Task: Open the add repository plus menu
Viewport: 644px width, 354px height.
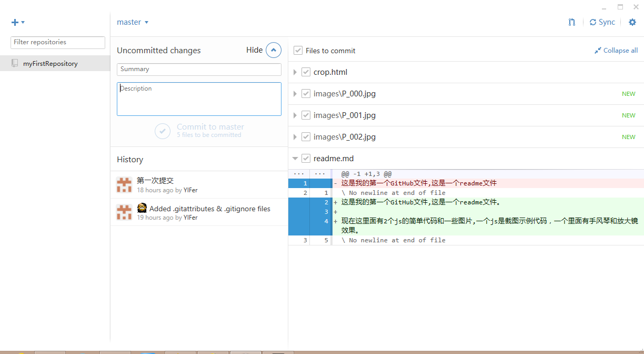Action: pyautogui.click(x=18, y=22)
